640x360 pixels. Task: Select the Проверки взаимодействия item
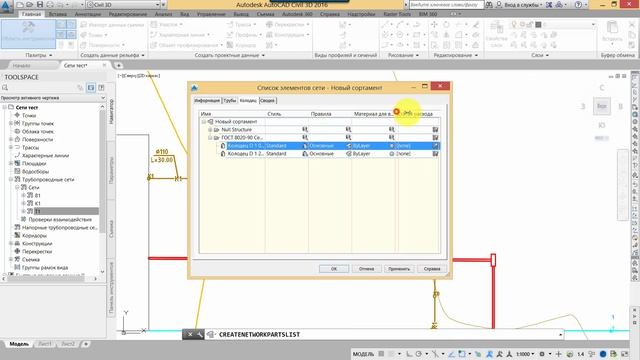[x=60, y=219]
